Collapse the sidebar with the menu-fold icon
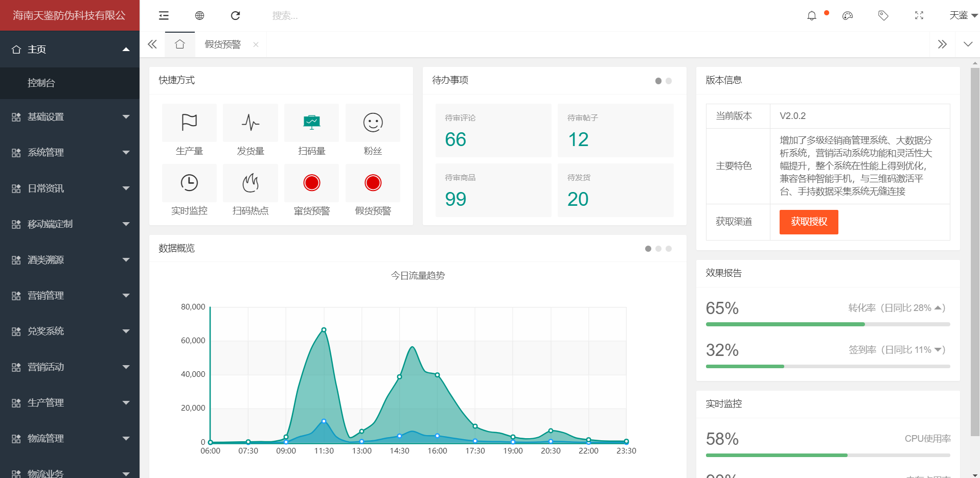The image size is (980, 478). point(164,16)
